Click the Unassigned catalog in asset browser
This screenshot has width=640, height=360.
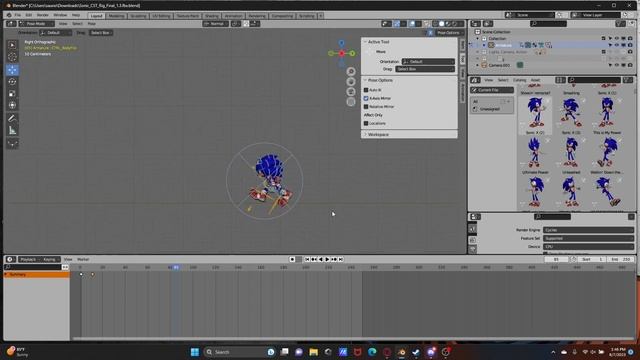490,109
